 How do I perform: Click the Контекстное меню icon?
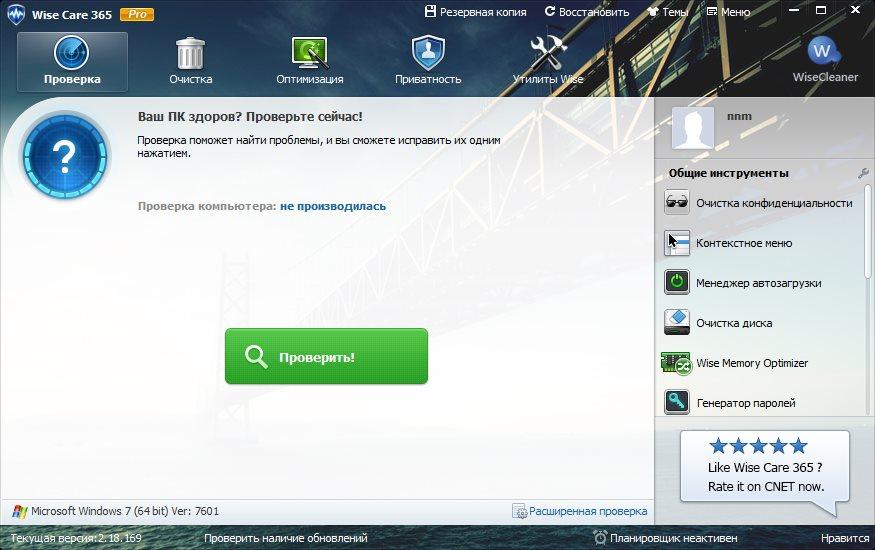pos(677,243)
